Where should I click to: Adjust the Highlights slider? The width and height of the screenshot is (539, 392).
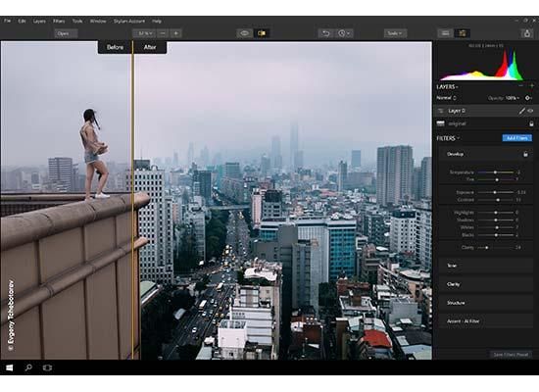click(495, 213)
